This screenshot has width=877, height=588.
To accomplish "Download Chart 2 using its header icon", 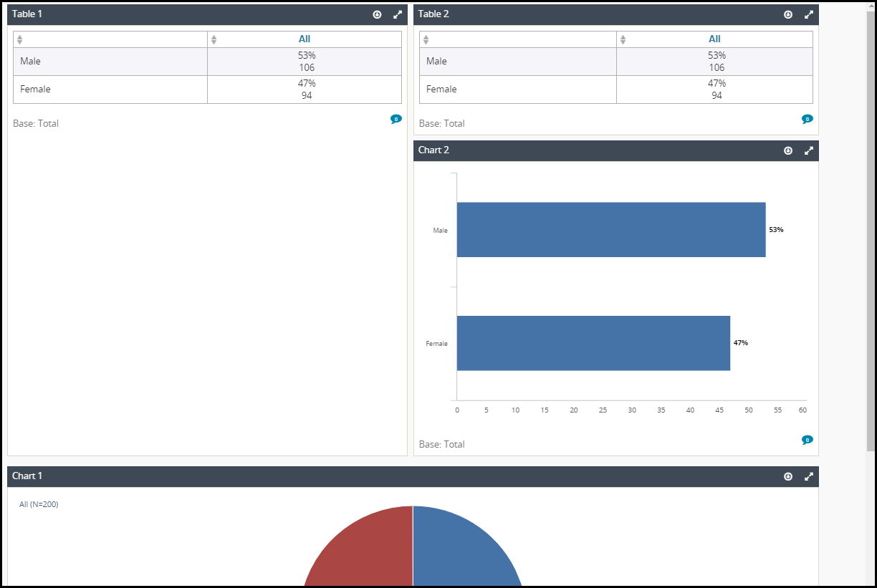I will pyautogui.click(x=788, y=150).
